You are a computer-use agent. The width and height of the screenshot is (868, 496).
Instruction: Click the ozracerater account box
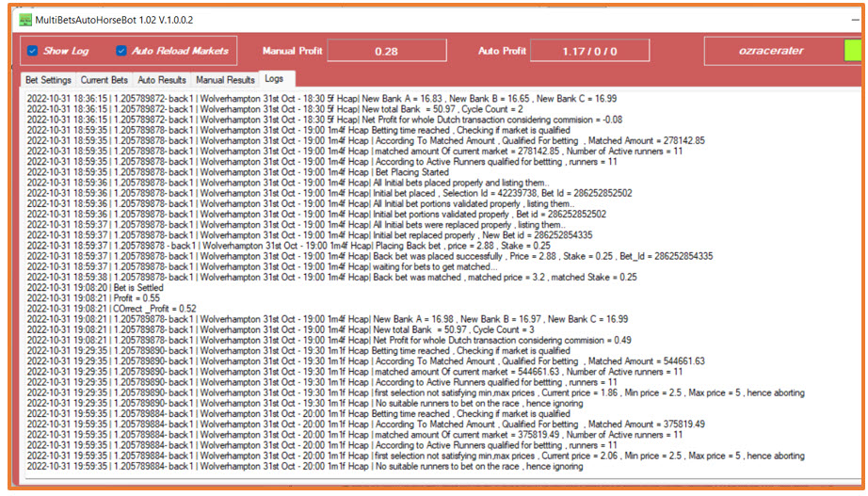pos(772,51)
